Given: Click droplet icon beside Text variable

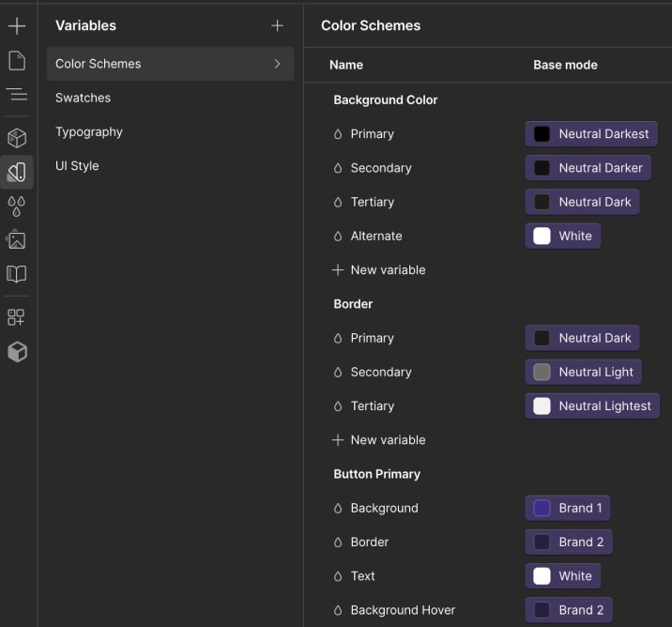Looking at the screenshot, I should coord(338,576).
